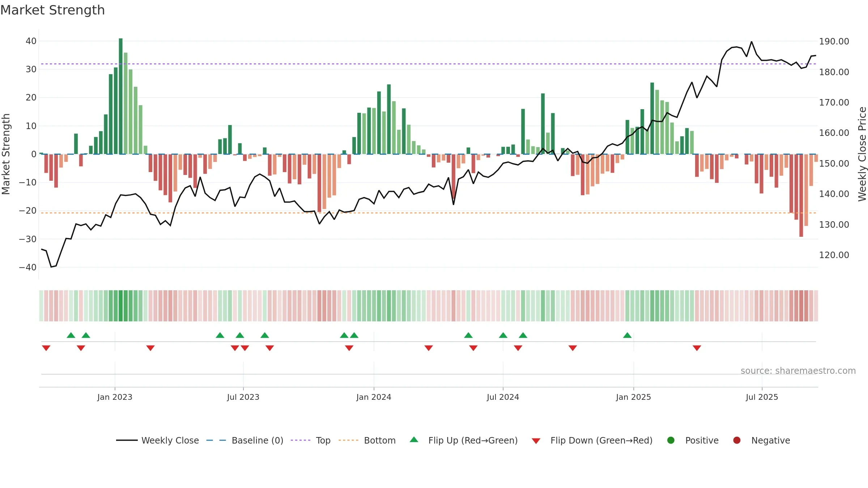Click the Jul 2024 axis label
The width and height of the screenshot is (868, 488).
click(503, 397)
